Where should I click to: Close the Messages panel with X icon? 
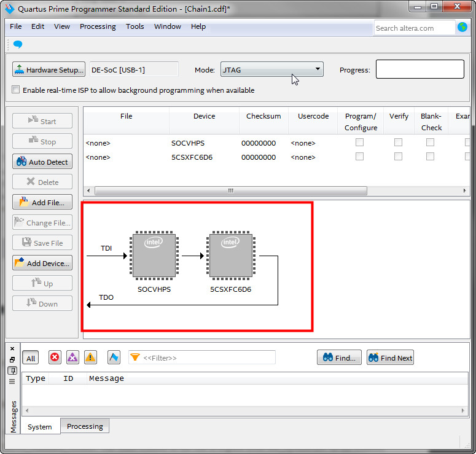pos(12,348)
